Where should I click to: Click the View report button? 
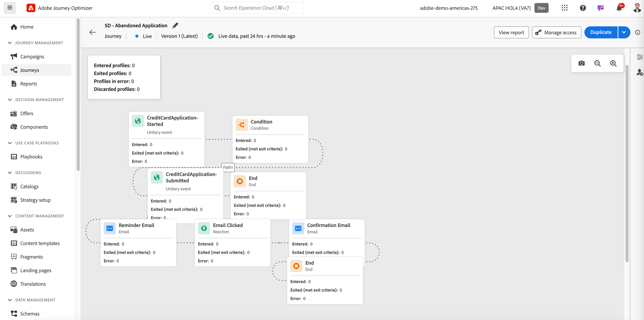point(511,32)
